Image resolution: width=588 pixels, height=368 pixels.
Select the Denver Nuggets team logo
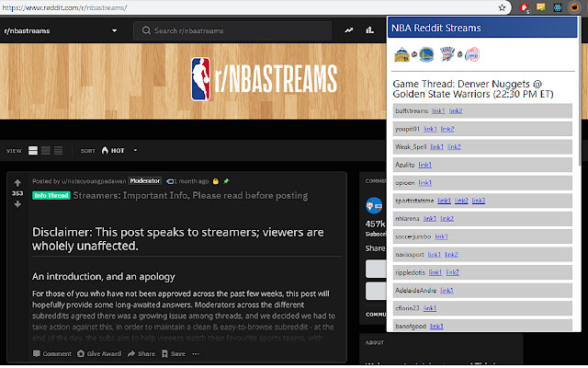coord(402,55)
